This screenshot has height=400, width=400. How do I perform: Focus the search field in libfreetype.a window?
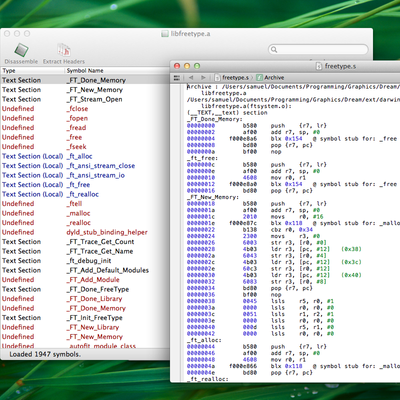coord(318,50)
